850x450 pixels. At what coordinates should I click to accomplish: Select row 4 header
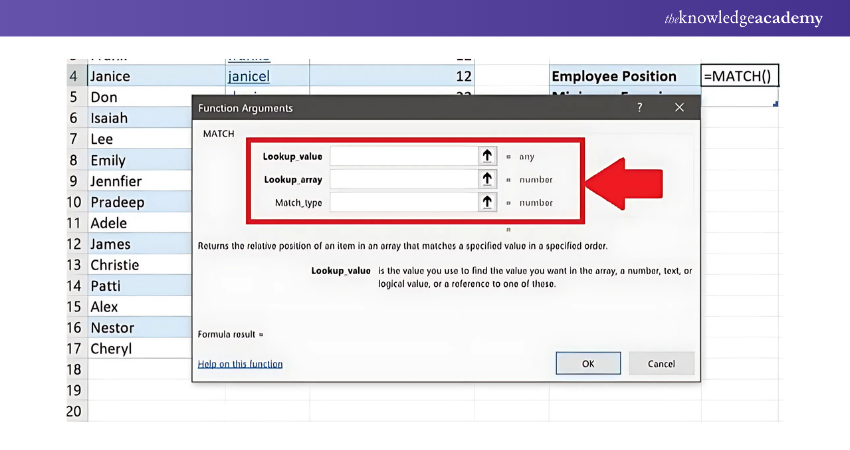click(x=74, y=76)
